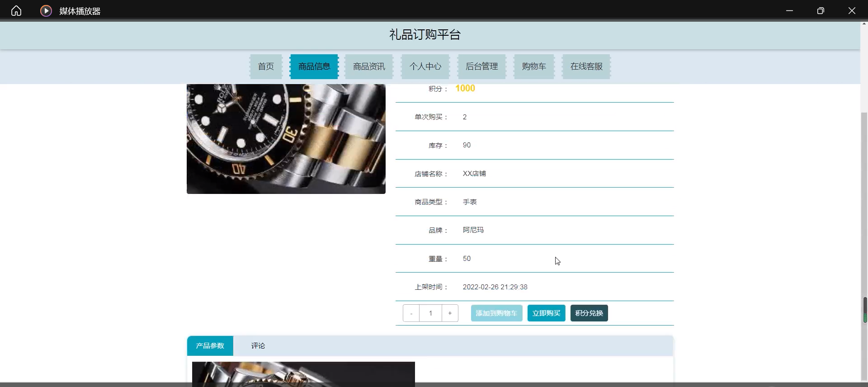
Task: Click 添加到购物车 button
Action: click(x=496, y=313)
